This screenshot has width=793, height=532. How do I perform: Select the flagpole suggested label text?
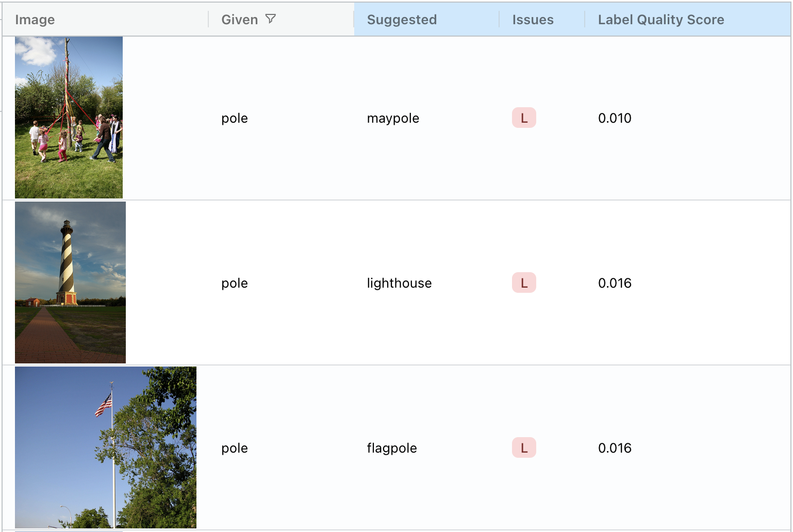pos(391,448)
